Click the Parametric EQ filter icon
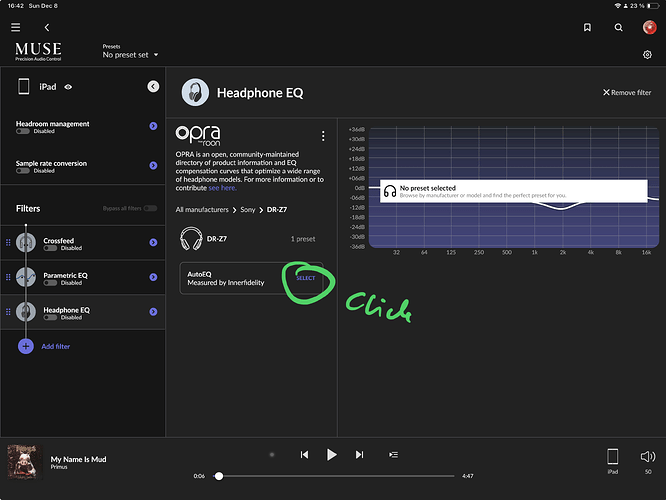666x500 pixels. click(x=26, y=277)
